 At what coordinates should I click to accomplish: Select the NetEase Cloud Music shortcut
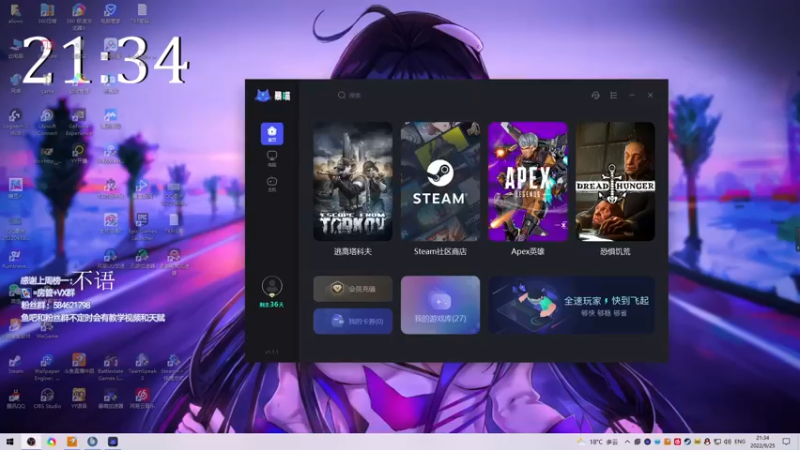pos(142,398)
